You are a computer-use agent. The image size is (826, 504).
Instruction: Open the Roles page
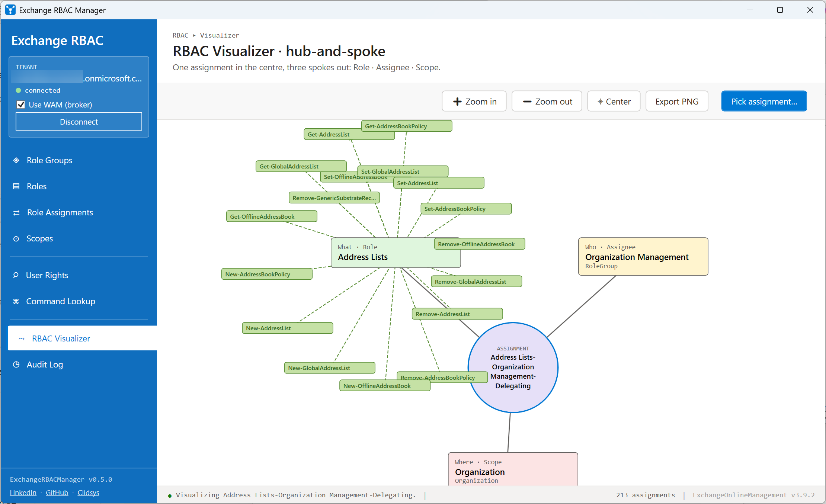(79, 186)
